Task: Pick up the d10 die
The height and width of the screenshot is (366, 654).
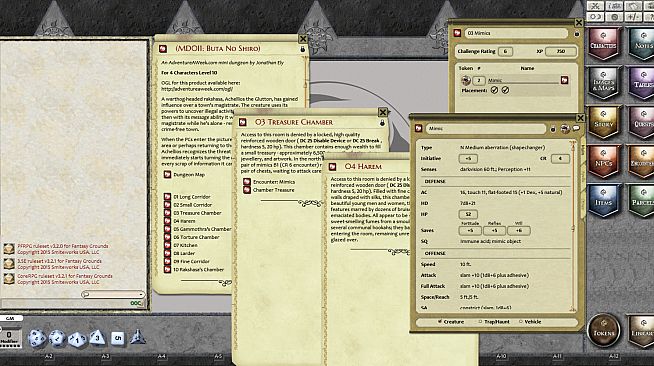Action: (77, 339)
